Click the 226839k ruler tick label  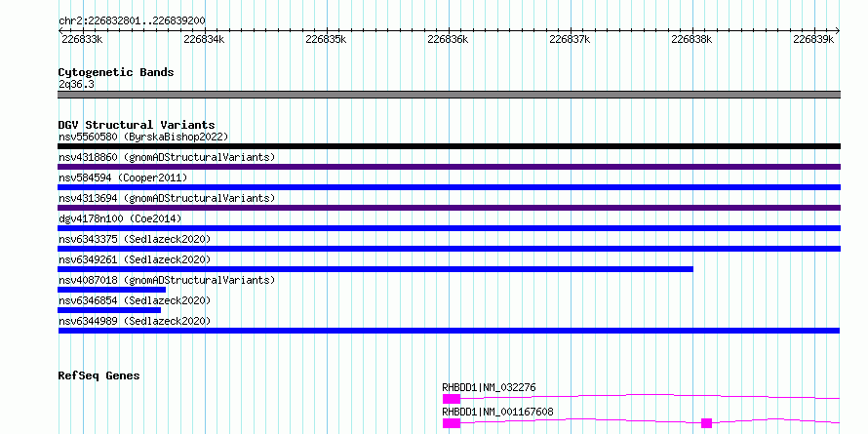pyautogui.click(x=813, y=39)
